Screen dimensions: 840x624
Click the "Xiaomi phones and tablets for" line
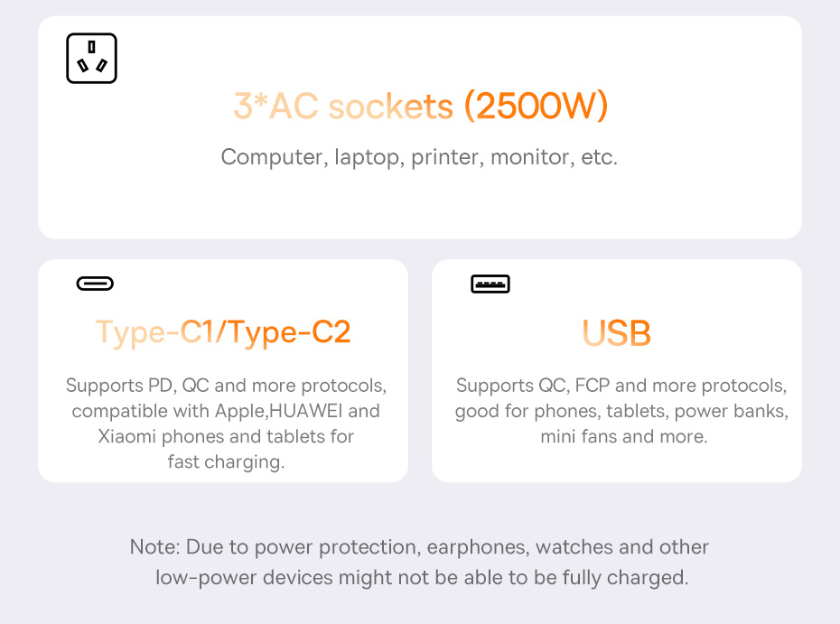coord(226,436)
